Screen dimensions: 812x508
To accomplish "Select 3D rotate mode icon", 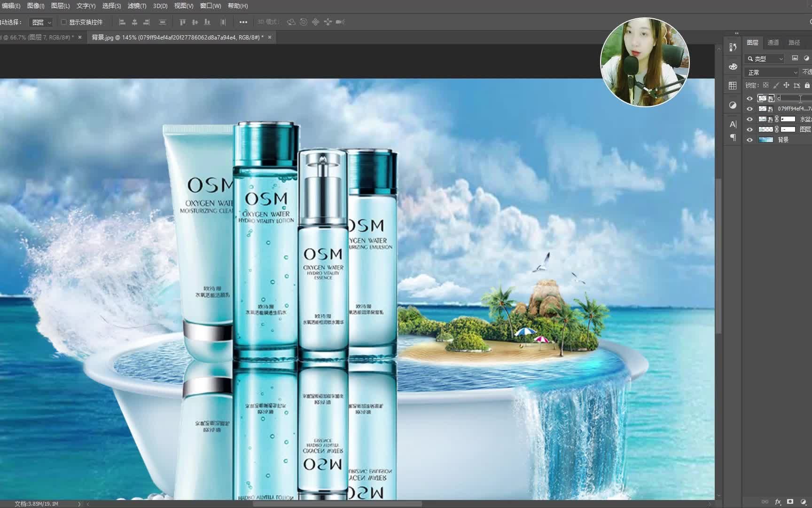I will click(x=291, y=22).
